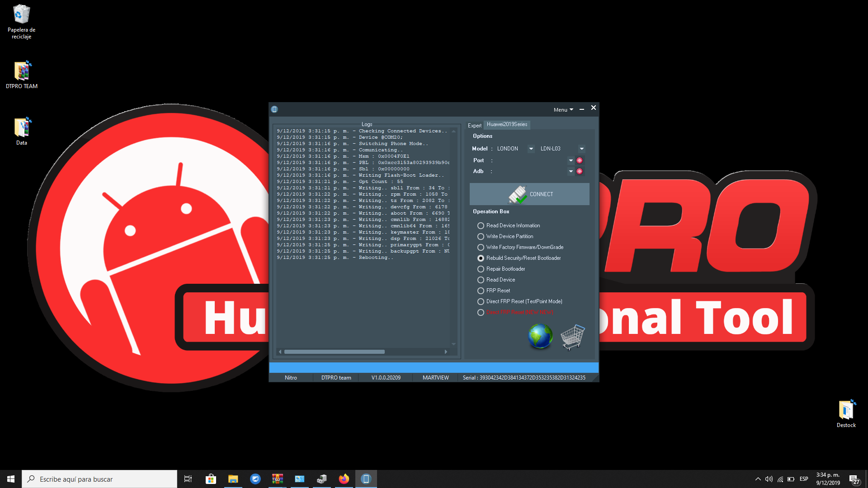Click the red refresh icon next to Adb
Screen dimensions: 868x488
click(x=580, y=171)
